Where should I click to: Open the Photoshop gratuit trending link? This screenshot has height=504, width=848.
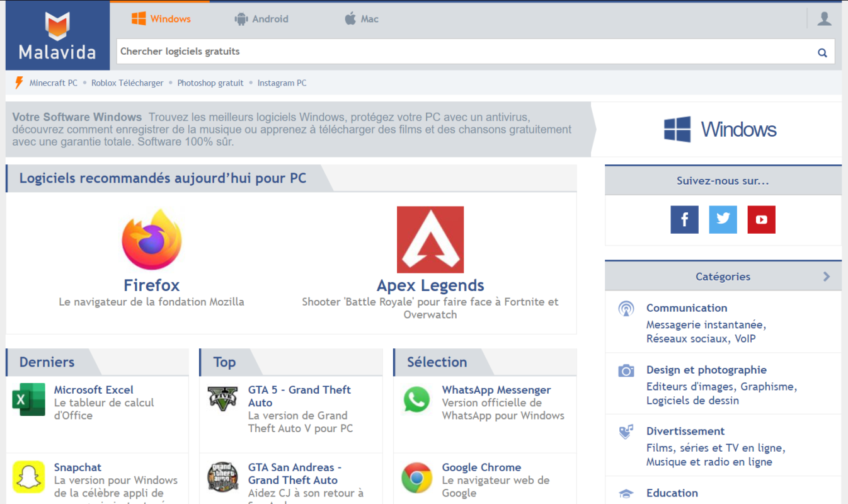click(210, 83)
